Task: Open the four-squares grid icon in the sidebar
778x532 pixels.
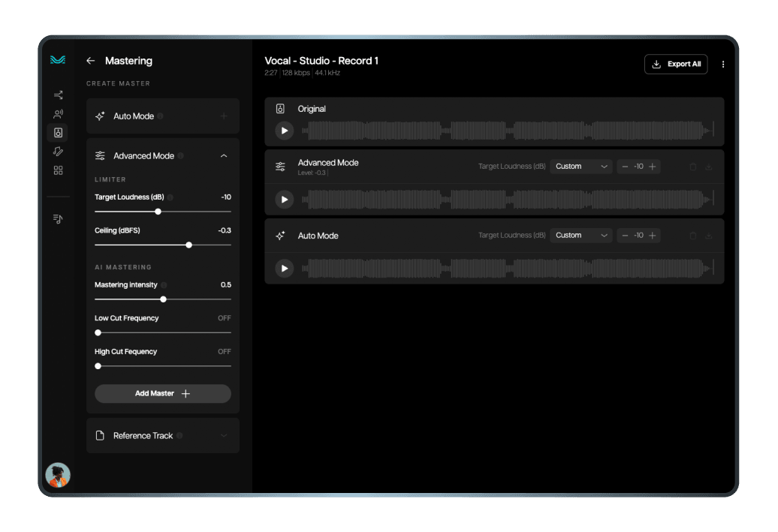Action: 58,170
